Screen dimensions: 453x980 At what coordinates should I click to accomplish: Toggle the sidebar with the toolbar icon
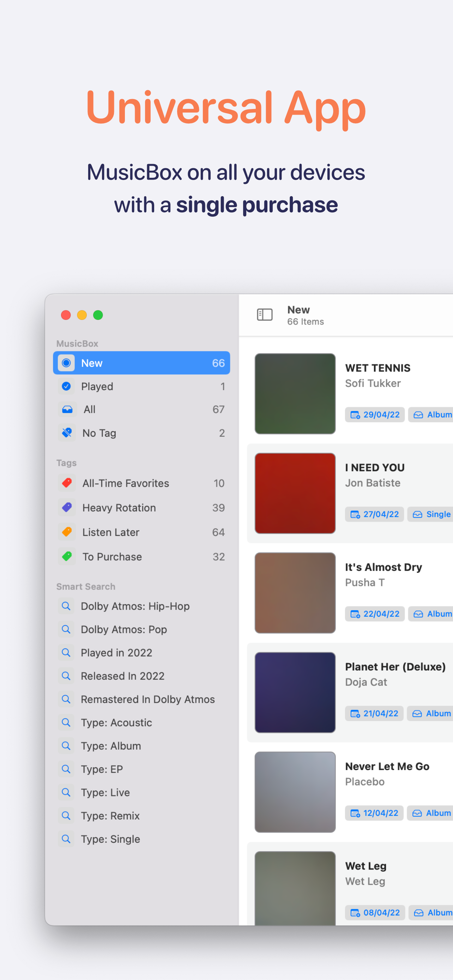[264, 315]
